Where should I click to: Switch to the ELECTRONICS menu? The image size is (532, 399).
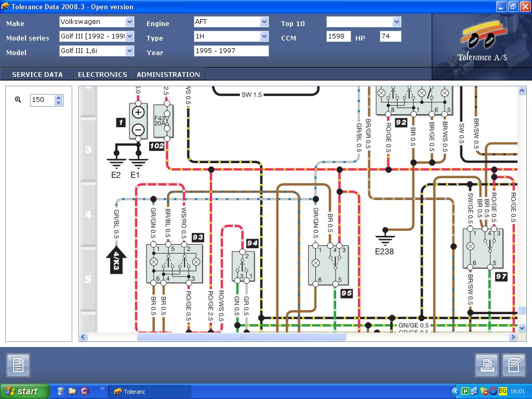tap(102, 74)
